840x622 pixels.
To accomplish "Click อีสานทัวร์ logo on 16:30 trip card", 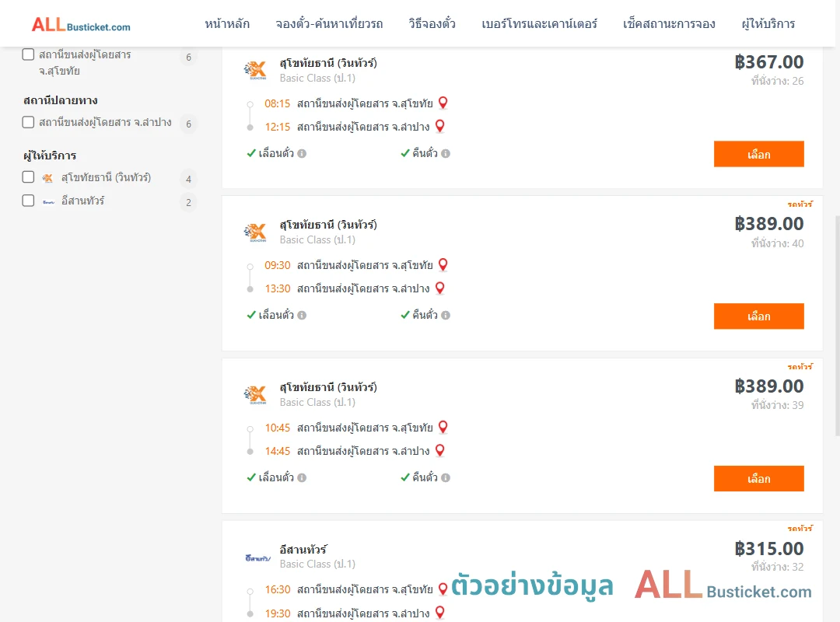I will [x=257, y=558].
